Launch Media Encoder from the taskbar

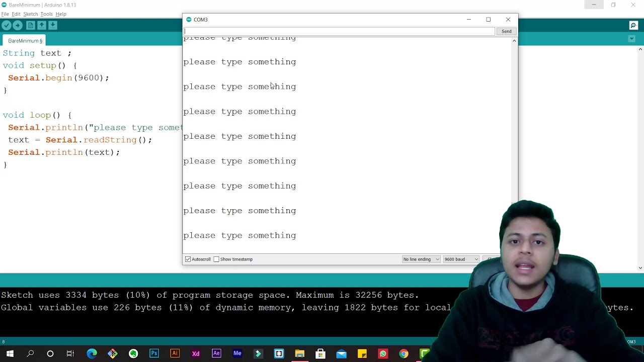(x=237, y=354)
